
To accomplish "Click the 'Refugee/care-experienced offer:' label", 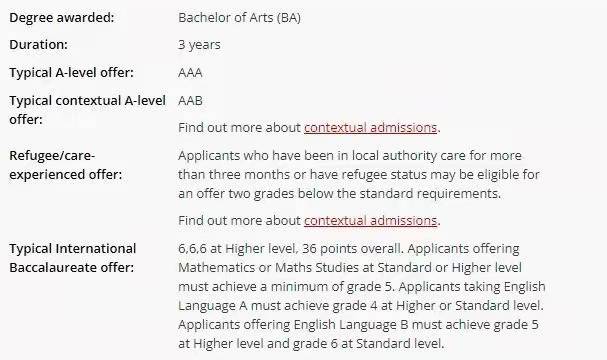I will click(65, 165).
